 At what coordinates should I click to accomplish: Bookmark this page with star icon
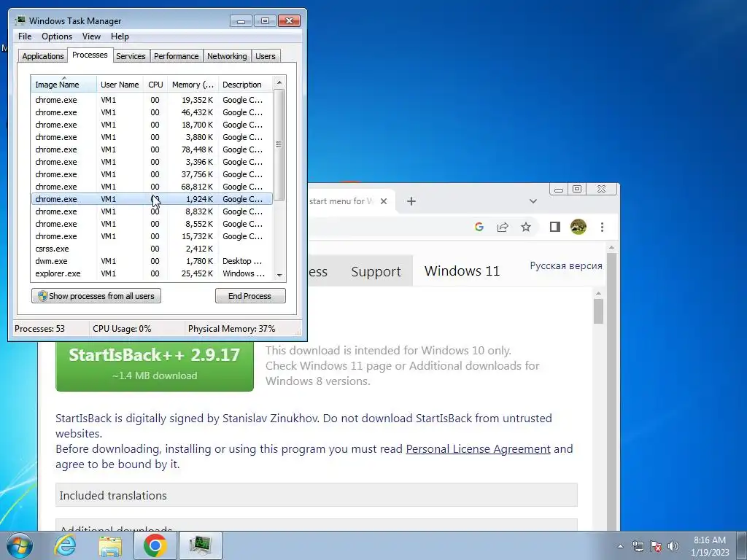(526, 227)
